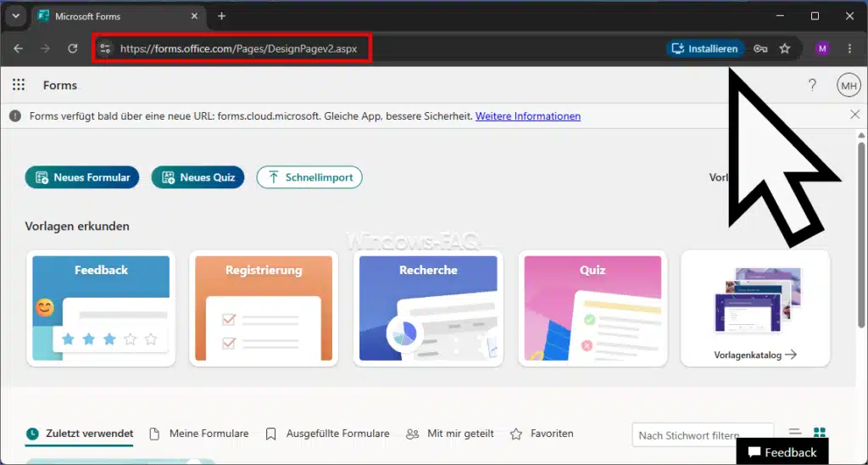Open a new browser tab

[221, 16]
